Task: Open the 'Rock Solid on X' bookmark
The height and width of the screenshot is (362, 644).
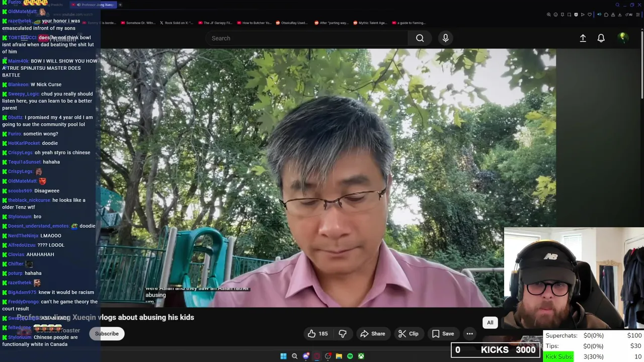Action: pos(176,23)
